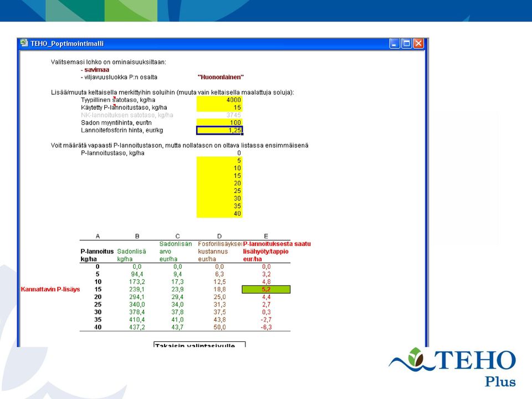
Task: Click the greyed-out 3745 NK-lannoituksen value
Action: (233, 115)
